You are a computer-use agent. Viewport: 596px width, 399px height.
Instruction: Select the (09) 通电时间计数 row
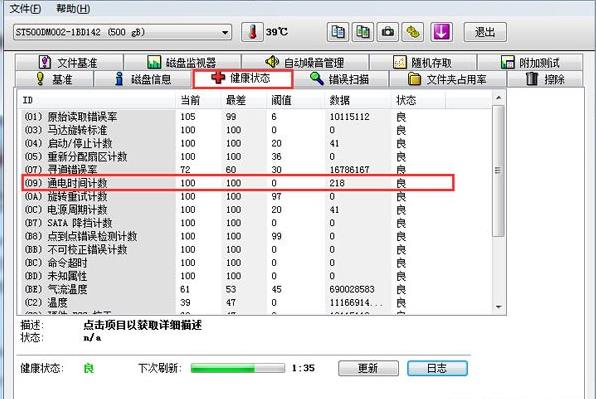click(238, 183)
